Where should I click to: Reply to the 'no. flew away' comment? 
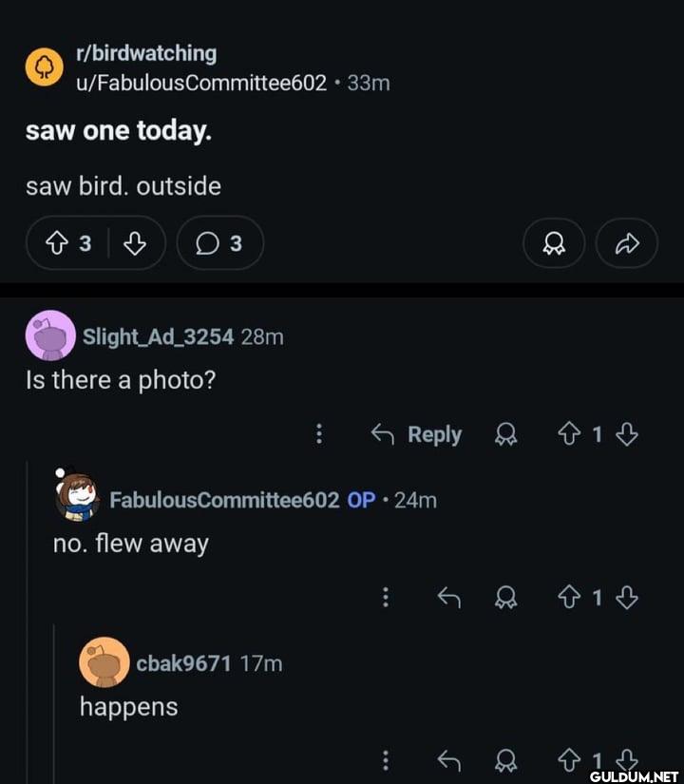point(448,597)
